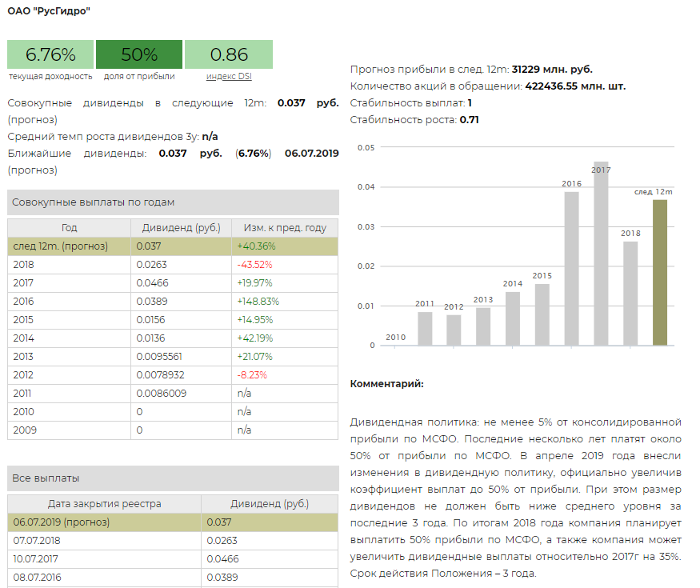Click the 2016 bar in the chart
This screenshot has height=588, width=700.
(571, 268)
